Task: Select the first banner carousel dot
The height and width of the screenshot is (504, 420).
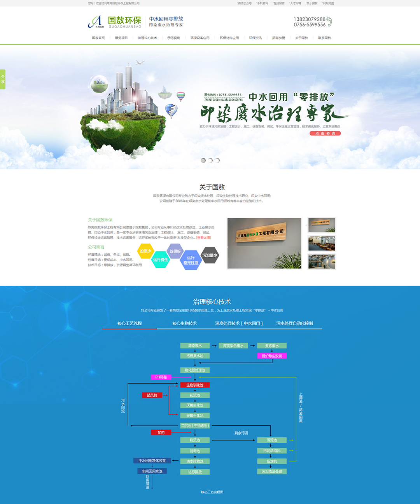Action: tap(203, 160)
